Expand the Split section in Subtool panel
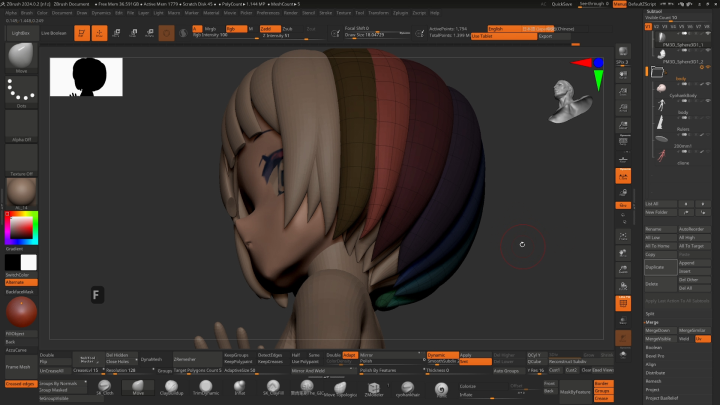 pos(650,313)
